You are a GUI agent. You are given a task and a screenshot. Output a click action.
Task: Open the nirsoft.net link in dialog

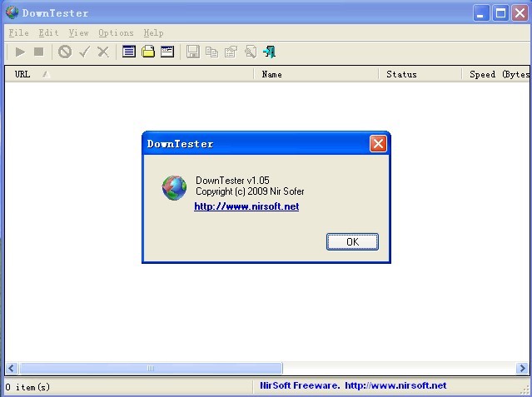(x=246, y=206)
